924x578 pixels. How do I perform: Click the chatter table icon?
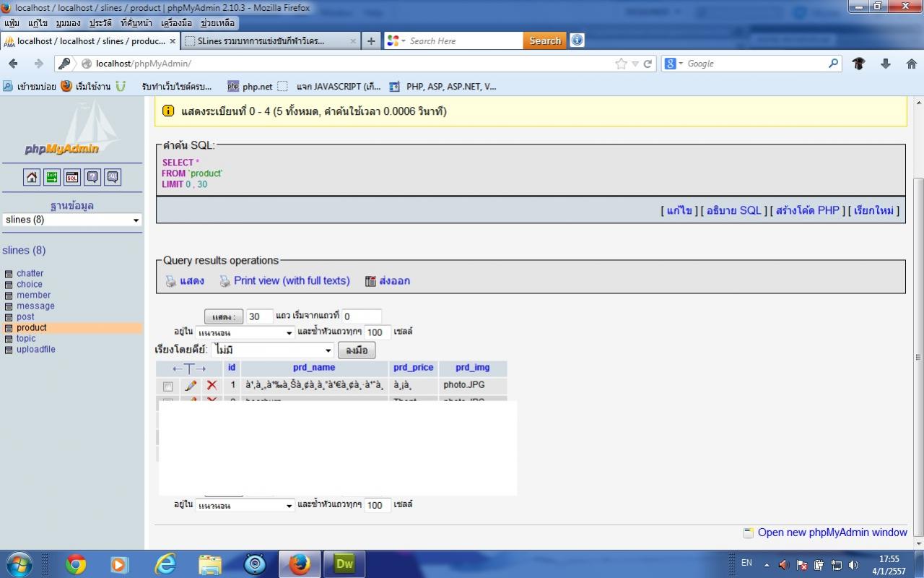click(x=9, y=274)
